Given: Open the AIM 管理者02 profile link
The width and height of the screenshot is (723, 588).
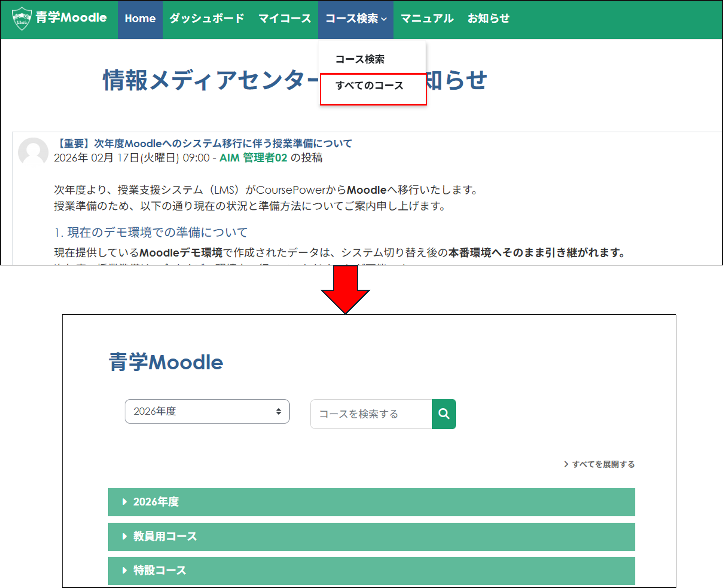Looking at the screenshot, I should (x=253, y=158).
